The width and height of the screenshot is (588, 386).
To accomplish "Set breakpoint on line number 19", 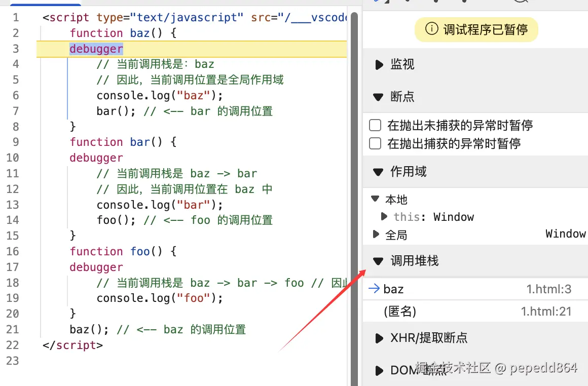I will tap(12, 298).
